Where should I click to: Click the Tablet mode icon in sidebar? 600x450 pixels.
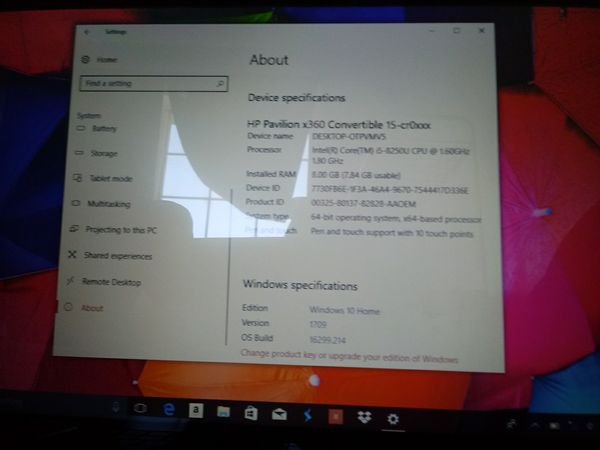pos(77,178)
